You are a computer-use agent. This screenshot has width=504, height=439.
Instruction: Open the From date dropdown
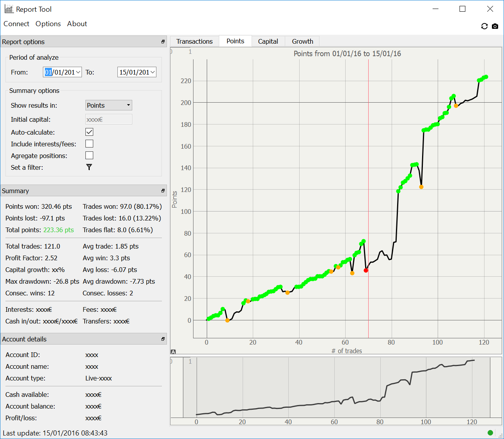[78, 72]
